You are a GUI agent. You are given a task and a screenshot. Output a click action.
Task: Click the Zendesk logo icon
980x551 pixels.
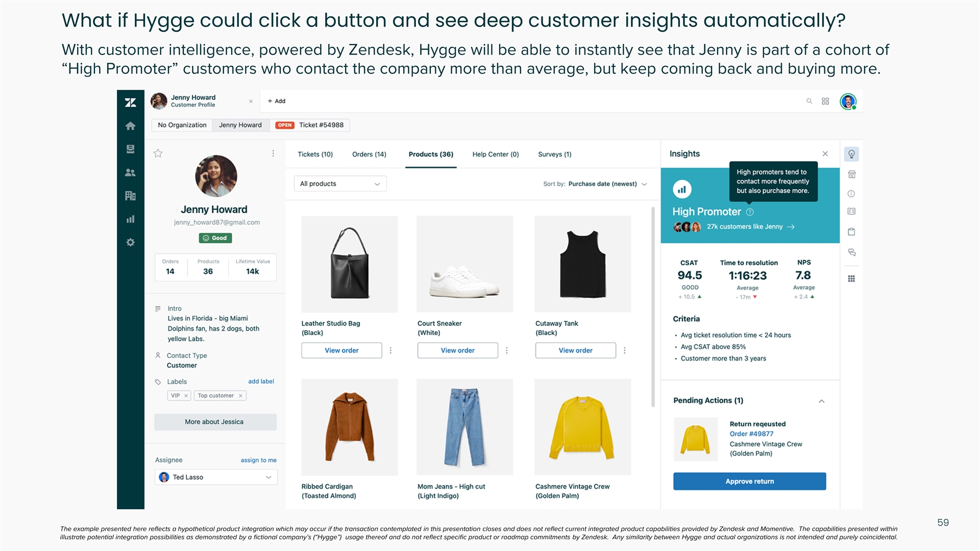[x=131, y=103]
